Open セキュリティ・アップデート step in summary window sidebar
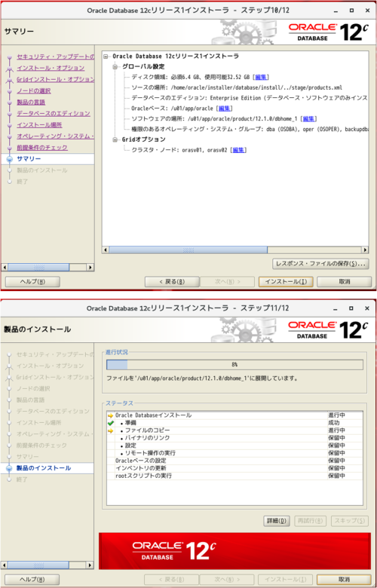This screenshot has width=377, height=588. [56, 57]
